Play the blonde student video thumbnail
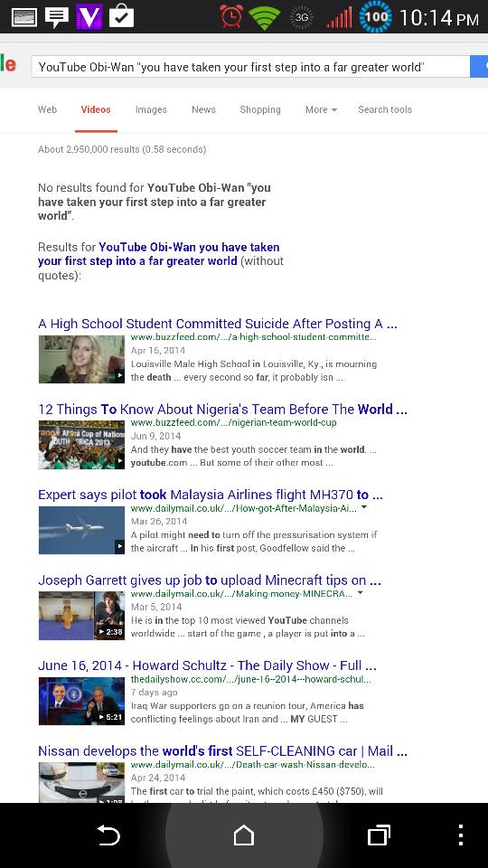 [81, 359]
